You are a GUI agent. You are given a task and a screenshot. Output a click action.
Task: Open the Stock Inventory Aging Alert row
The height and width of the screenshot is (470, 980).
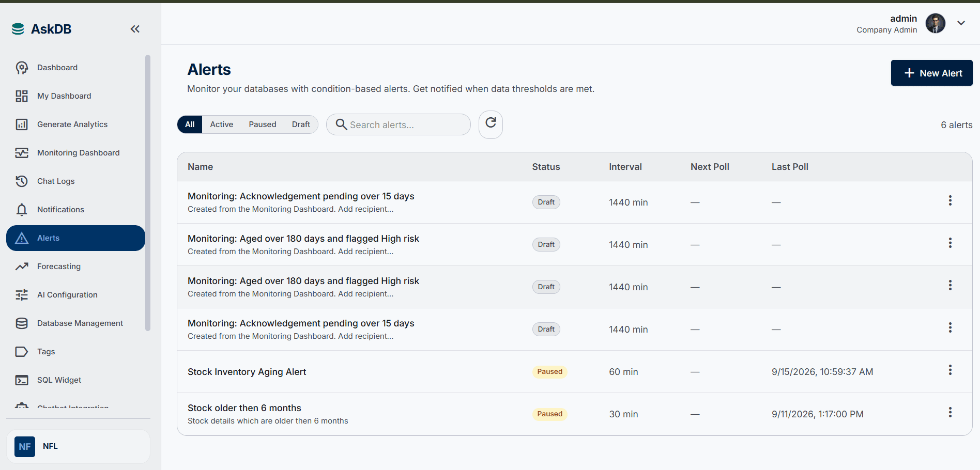(574, 372)
